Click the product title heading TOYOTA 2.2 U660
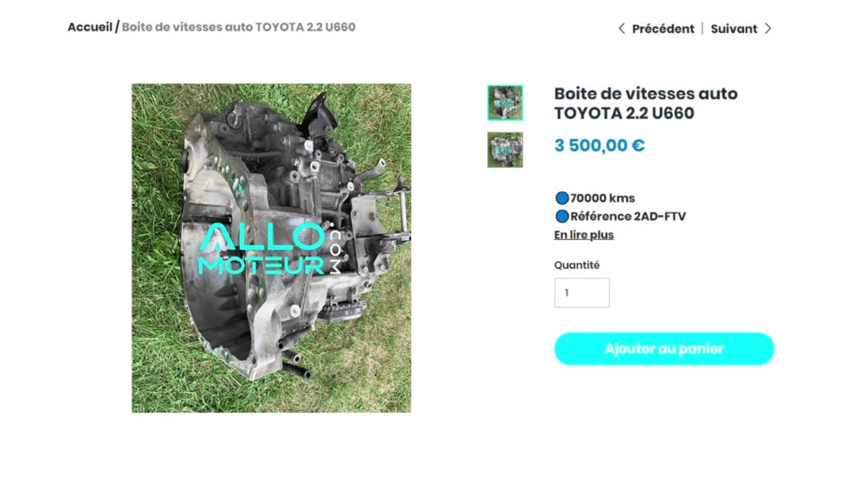The image size is (868, 488). click(x=646, y=103)
